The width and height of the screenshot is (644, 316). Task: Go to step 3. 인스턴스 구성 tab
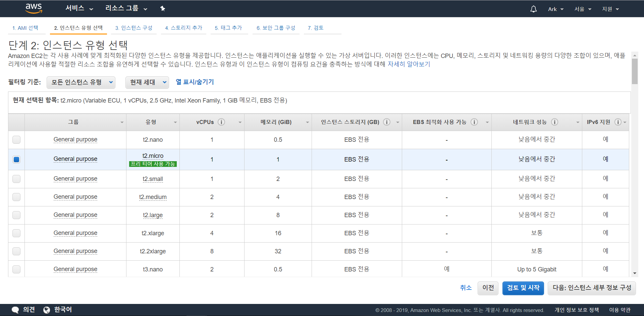(134, 28)
